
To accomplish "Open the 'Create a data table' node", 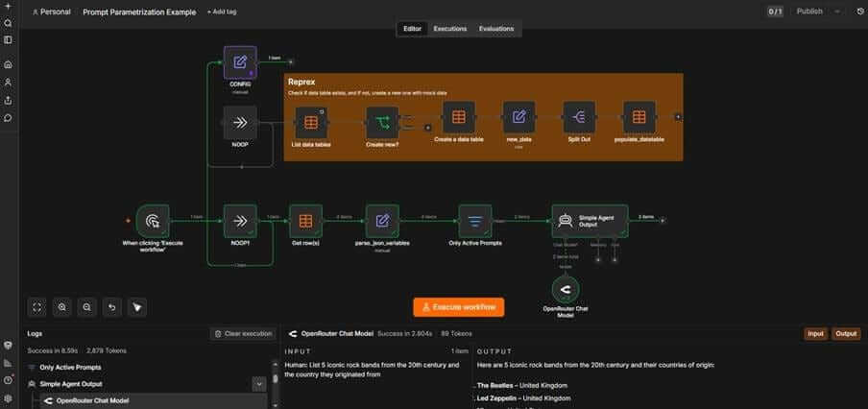I will (458, 117).
